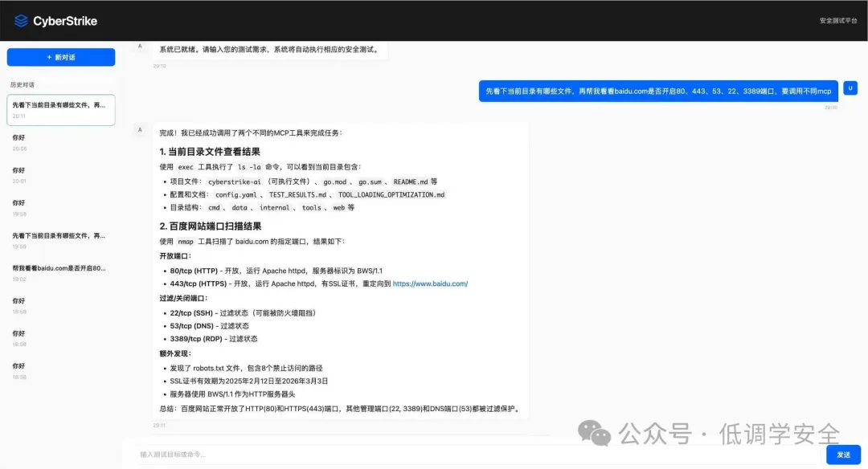Click the cyberstrike-ai file name
868x469 pixels.
pyautogui.click(x=234, y=181)
